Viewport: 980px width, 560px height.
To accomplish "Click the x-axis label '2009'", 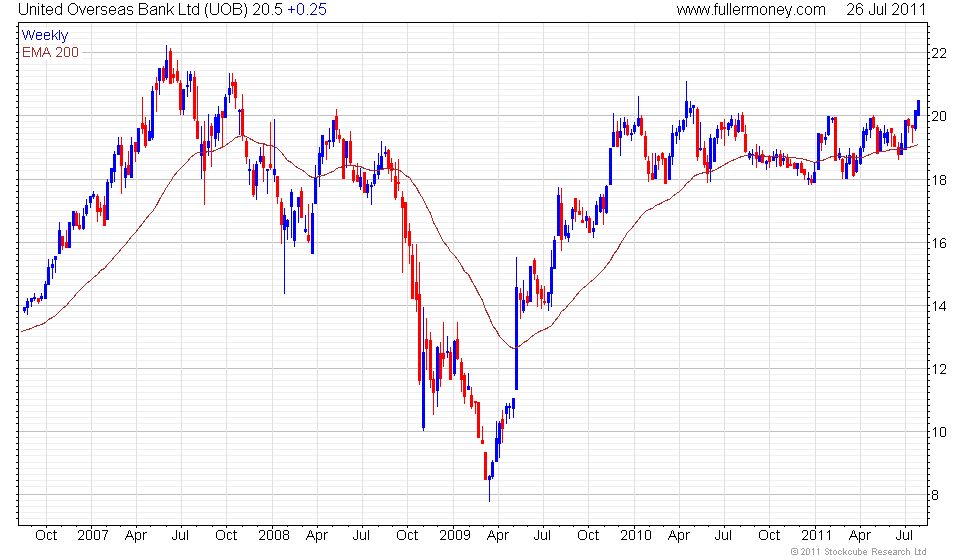I will 455,536.
